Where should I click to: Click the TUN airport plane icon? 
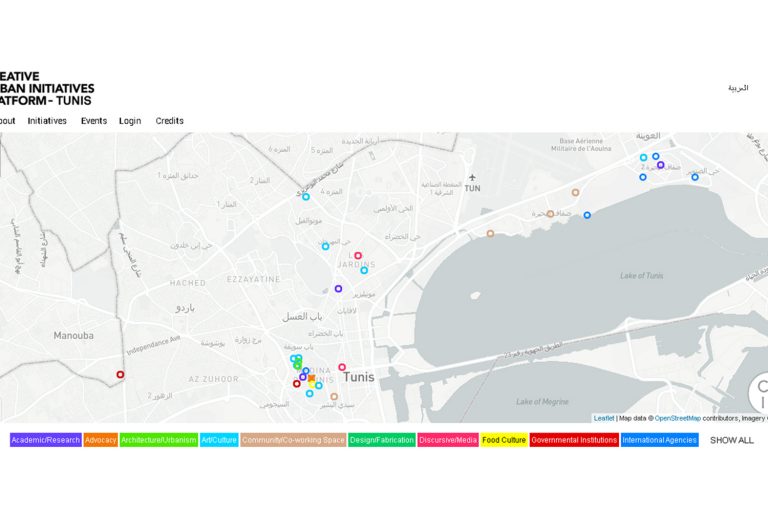(x=472, y=177)
